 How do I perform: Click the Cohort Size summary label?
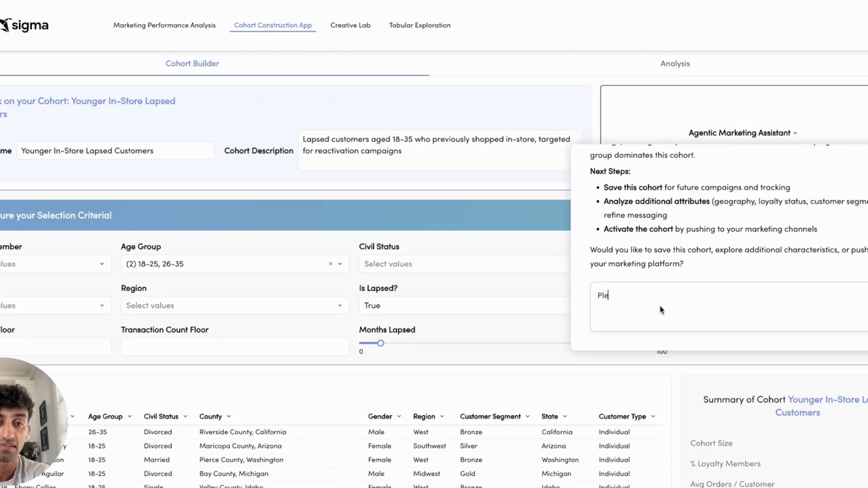[x=711, y=443]
